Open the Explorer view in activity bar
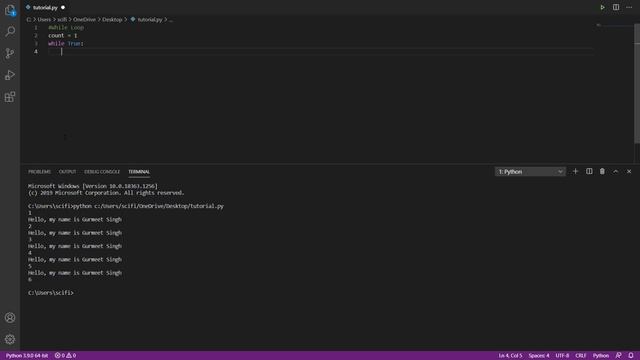The width and height of the screenshot is (640, 360). 10,10
